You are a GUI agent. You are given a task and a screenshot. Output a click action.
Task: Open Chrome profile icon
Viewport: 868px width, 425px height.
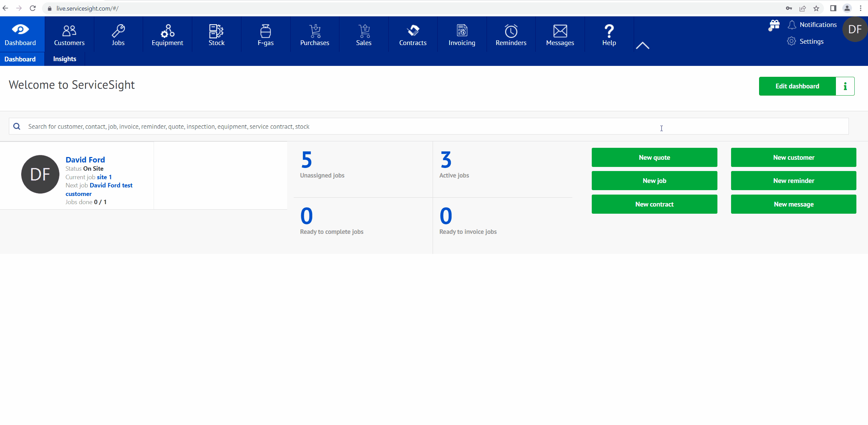pos(847,8)
